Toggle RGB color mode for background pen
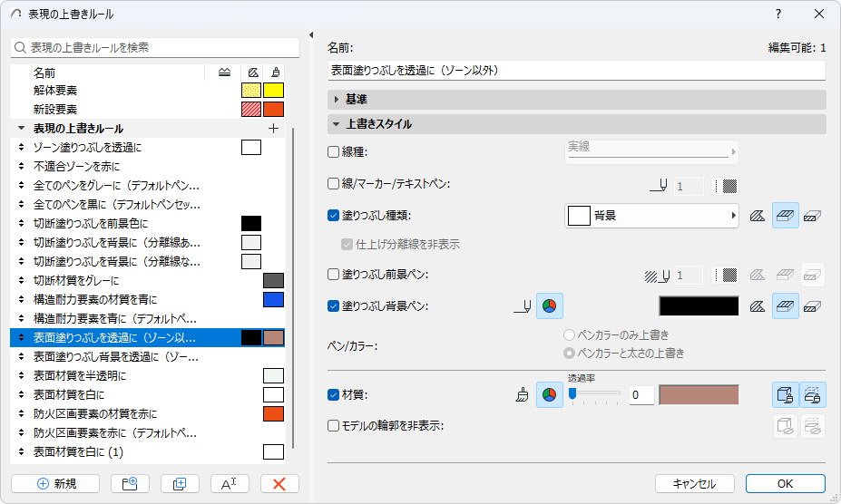Image resolution: width=841 pixels, height=504 pixels. click(x=549, y=306)
